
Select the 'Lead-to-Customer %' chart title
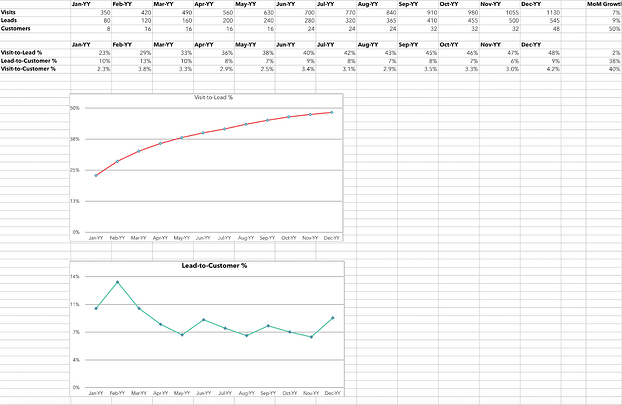(x=214, y=265)
